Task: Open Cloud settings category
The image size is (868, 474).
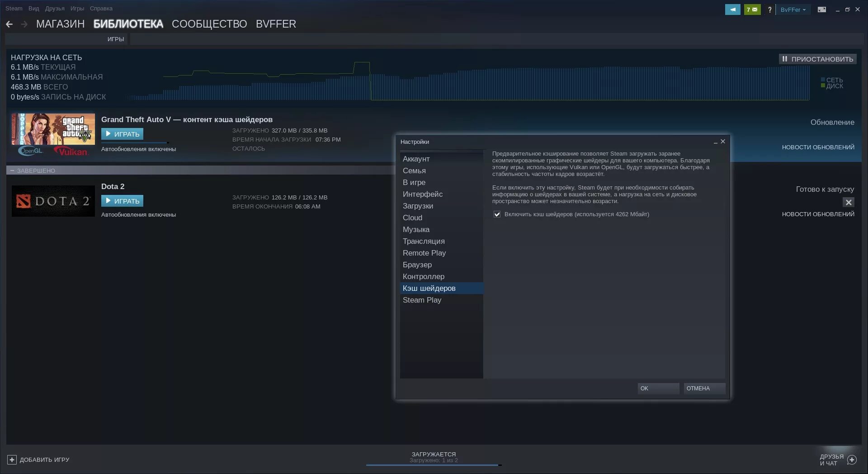Action: coord(442,218)
